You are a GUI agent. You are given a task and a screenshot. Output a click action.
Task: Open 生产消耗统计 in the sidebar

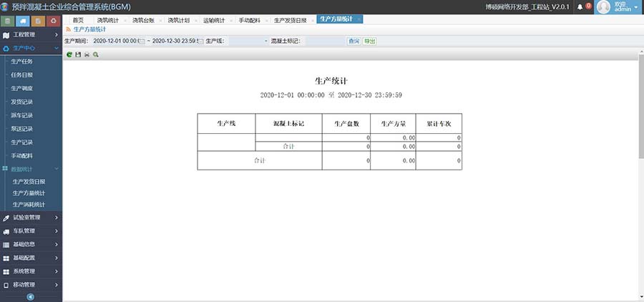pyautogui.click(x=29, y=205)
